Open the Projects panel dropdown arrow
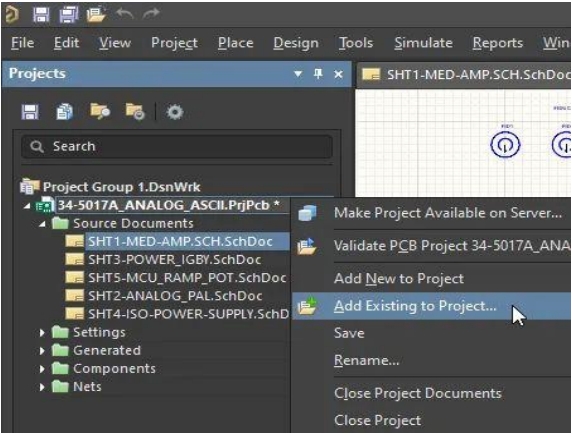 pyautogui.click(x=298, y=74)
